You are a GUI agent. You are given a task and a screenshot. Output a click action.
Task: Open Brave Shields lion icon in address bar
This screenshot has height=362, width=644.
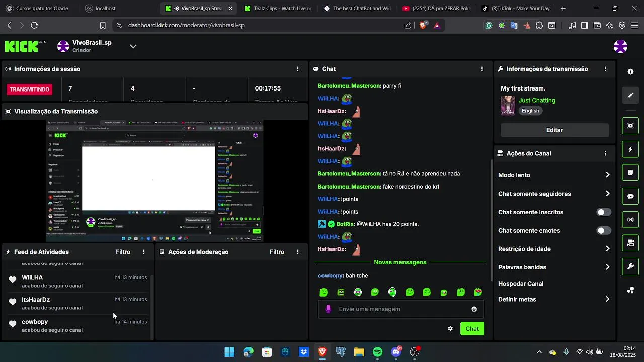[423, 25]
